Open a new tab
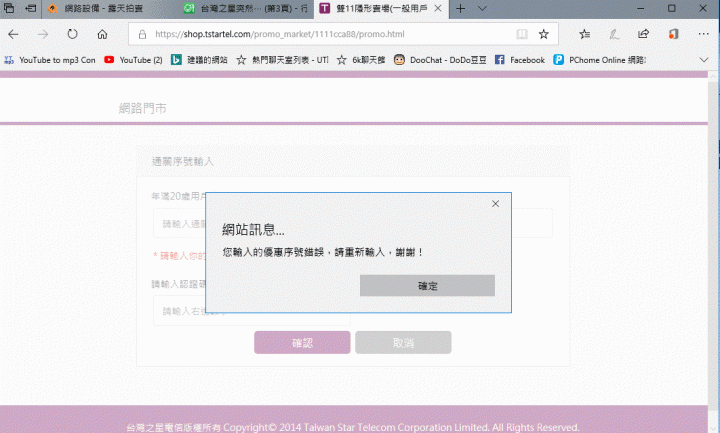The height and width of the screenshot is (433, 720). pos(461,8)
